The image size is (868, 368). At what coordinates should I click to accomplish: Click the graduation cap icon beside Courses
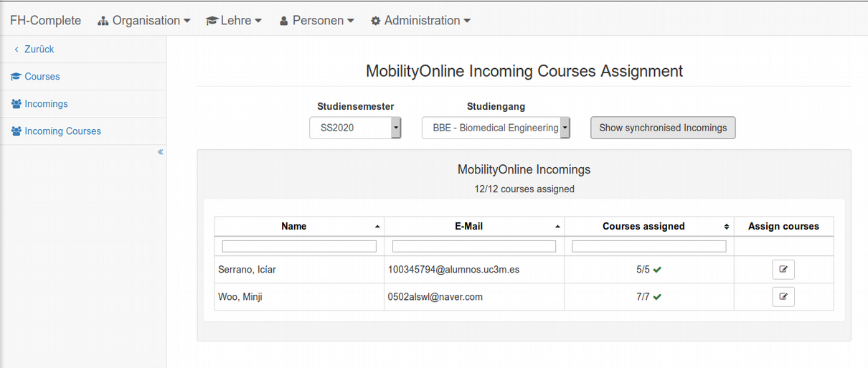coord(16,77)
